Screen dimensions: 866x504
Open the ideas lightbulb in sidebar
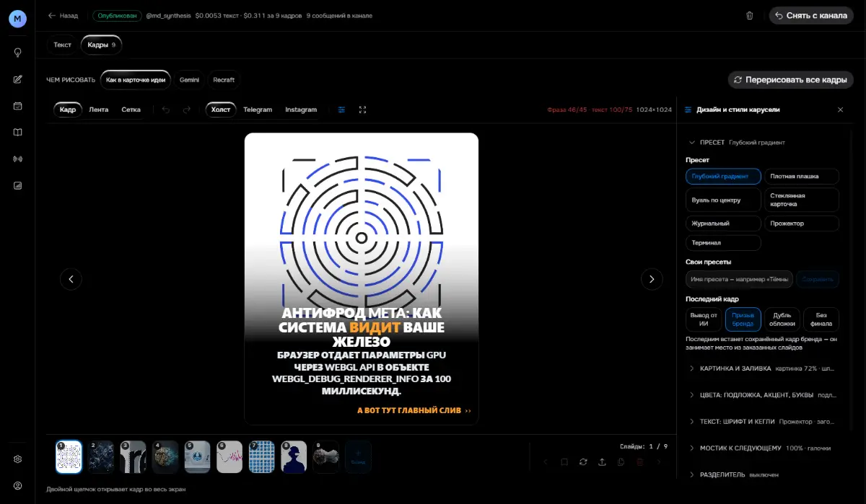point(17,53)
